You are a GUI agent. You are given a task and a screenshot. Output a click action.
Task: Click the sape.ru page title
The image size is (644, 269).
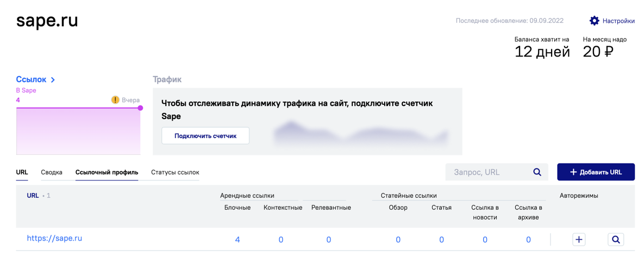click(x=47, y=21)
